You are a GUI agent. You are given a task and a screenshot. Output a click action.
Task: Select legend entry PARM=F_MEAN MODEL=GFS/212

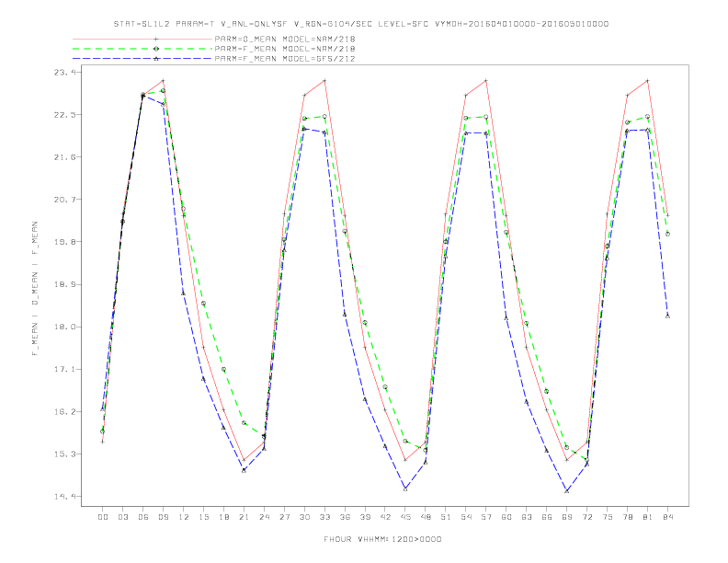[x=285, y=59]
